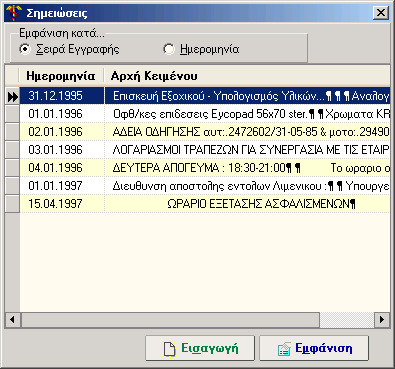This screenshot has width=395, height=369.
Task: Click the Ημερομηνία column header
Action: (x=61, y=76)
